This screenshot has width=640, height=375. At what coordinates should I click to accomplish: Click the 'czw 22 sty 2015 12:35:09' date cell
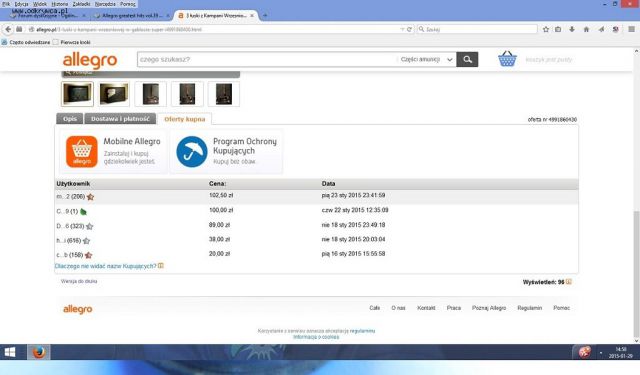tap(355, 210)
